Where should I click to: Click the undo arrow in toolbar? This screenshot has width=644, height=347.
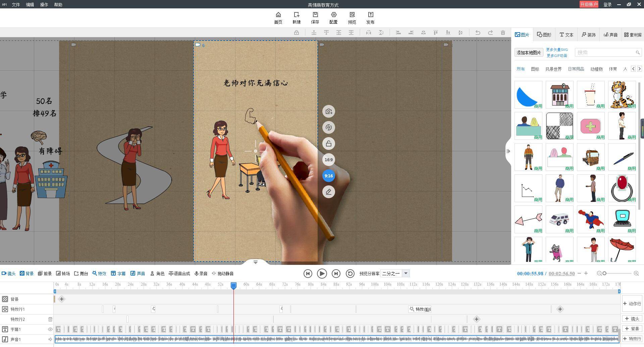click(x=478, y=33)
